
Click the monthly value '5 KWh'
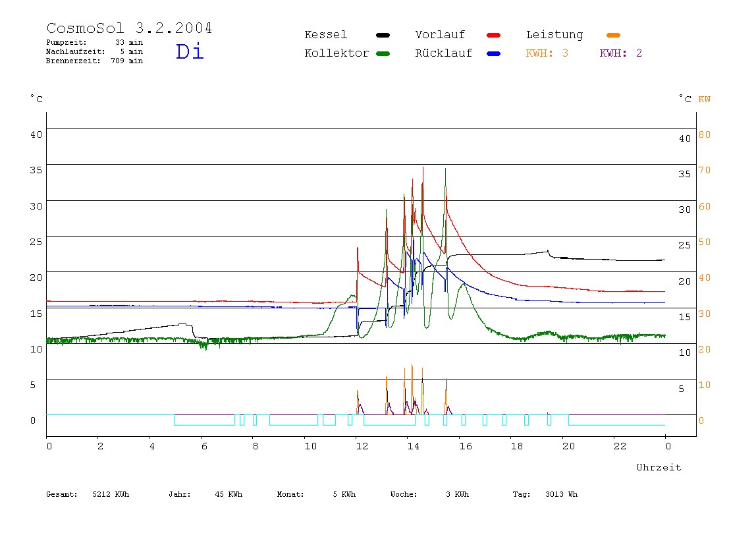[344, 494]
